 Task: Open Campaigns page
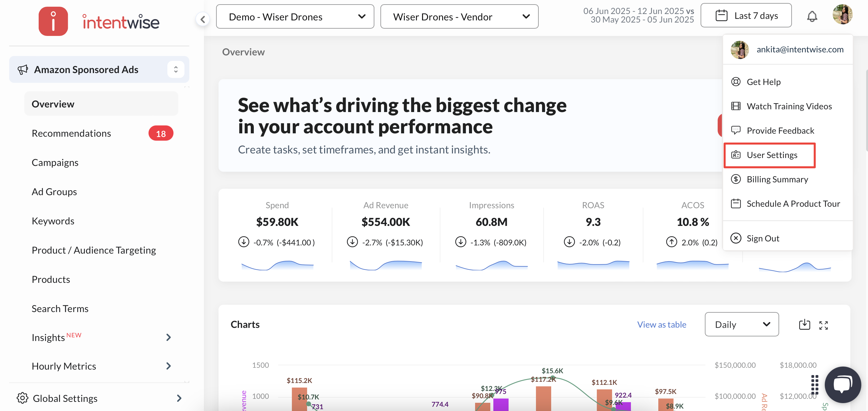[x=55, y=163]
